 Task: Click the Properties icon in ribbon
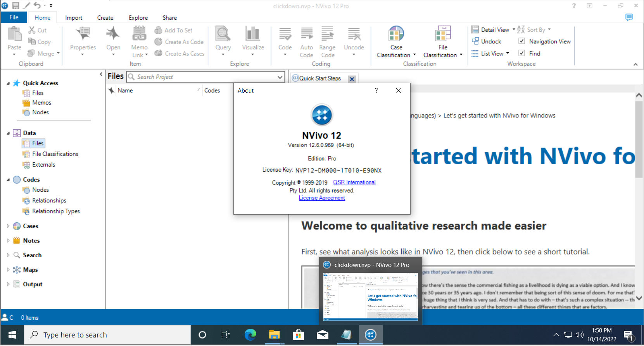tap(83, 34)
